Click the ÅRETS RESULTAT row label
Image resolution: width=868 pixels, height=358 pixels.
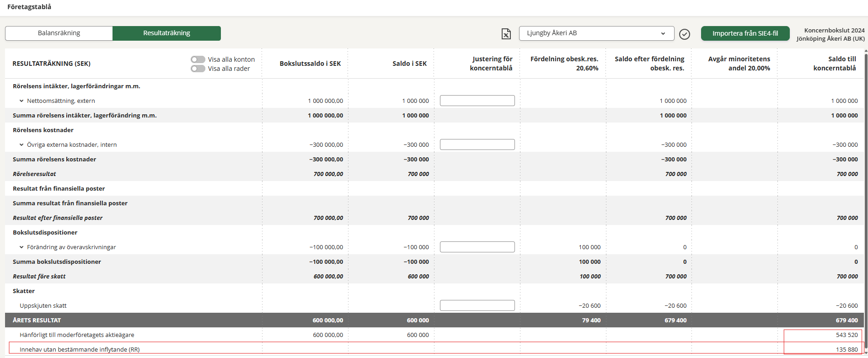37,320
